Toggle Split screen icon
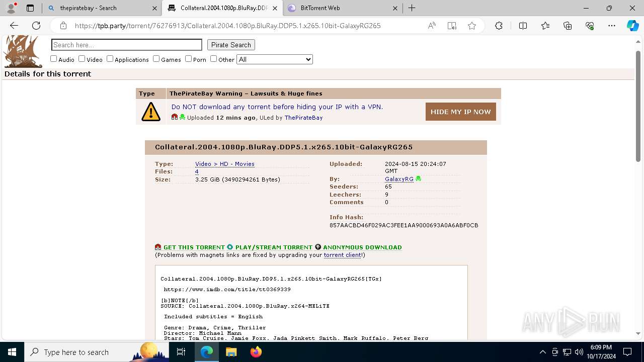 (523, 26)
